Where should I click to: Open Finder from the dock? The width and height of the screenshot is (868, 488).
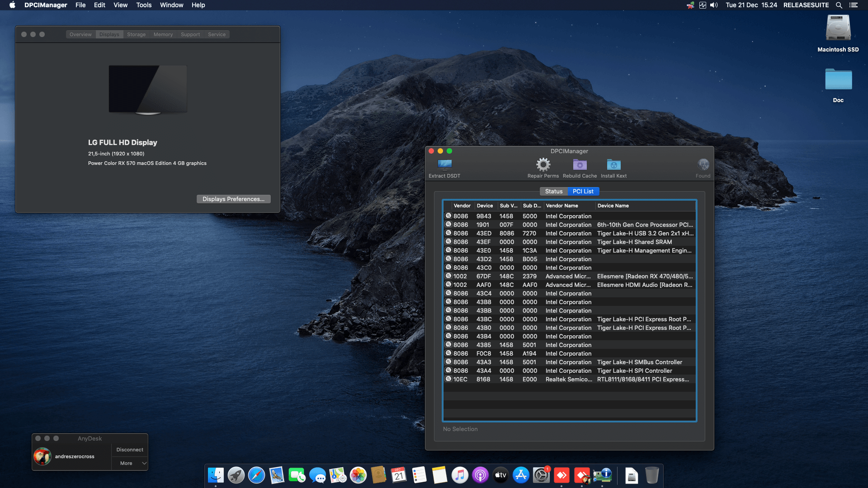(216, 475)
